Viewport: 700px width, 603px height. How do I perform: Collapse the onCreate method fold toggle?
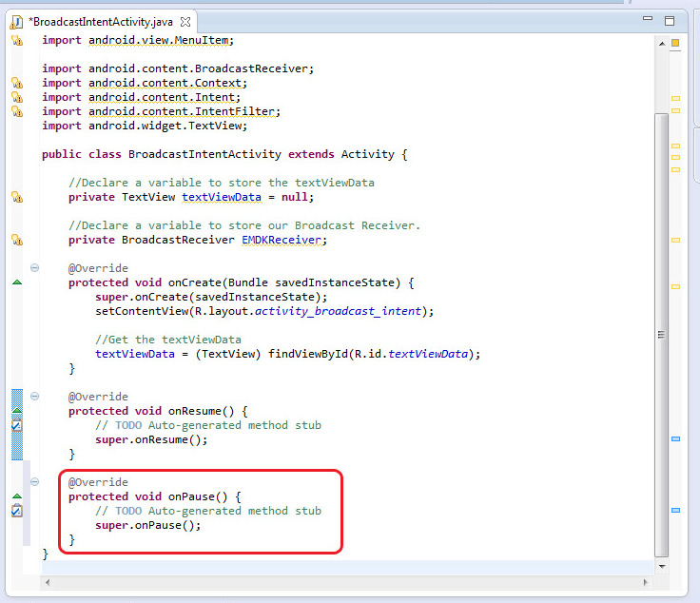point(34,268)
